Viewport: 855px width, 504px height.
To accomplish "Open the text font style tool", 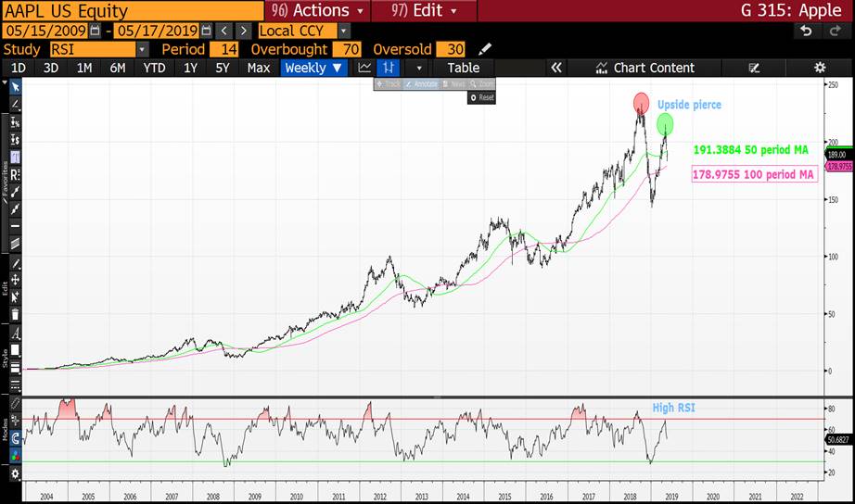I will pos(15,334).
